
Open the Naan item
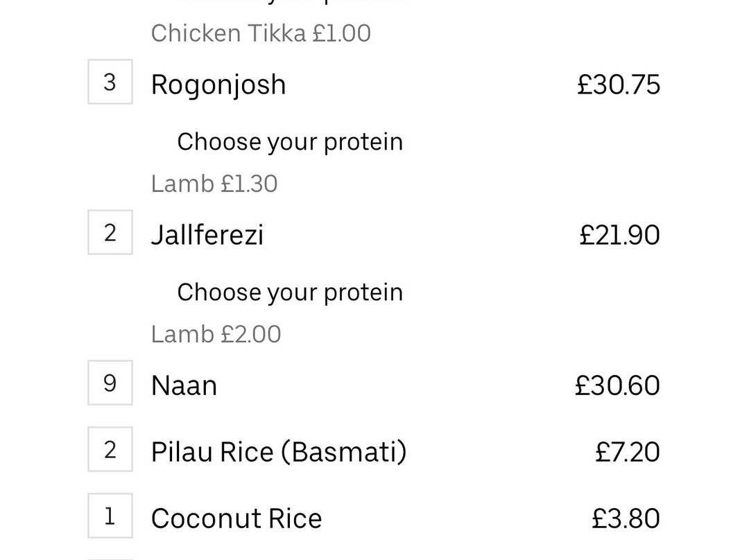click(x=184, y=386)
